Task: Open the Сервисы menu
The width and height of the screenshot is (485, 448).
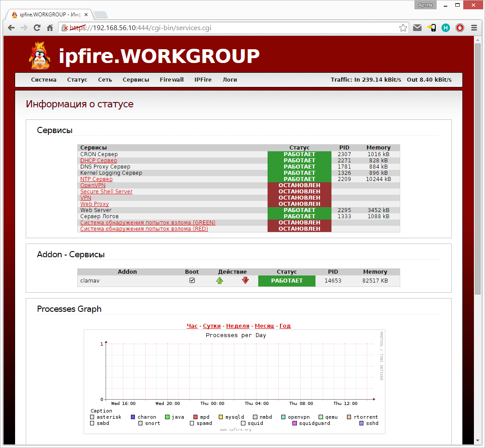Action: click(x=136, y=79)
